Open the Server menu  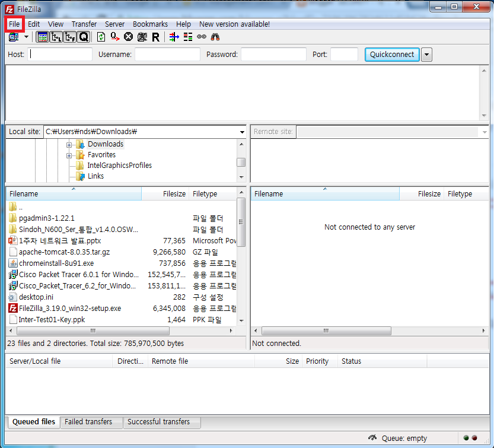114,24
